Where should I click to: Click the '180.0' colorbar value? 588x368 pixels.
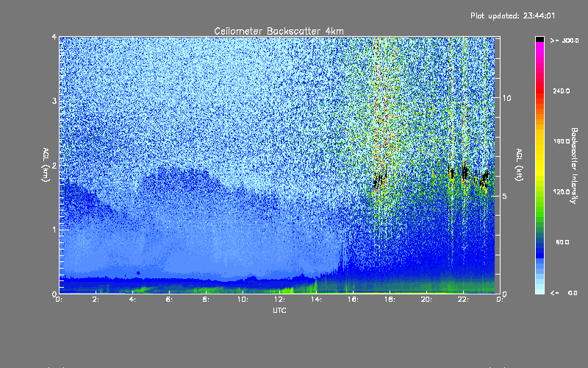(562, 141)
